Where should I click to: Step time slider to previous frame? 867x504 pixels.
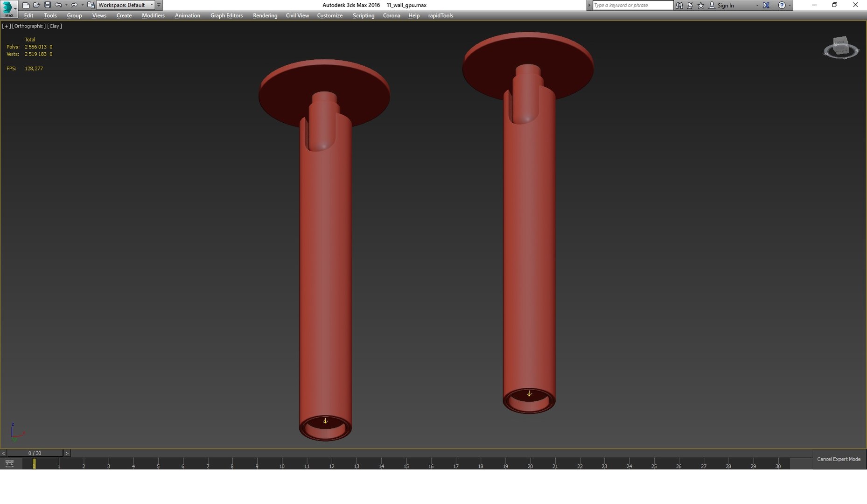point(3,453)
